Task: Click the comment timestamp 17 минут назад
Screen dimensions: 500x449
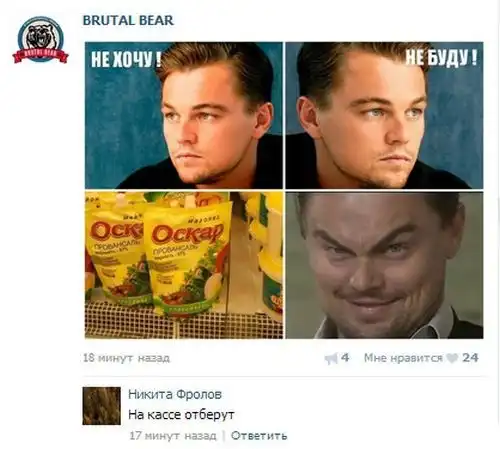Action: (x=173, y=436)
